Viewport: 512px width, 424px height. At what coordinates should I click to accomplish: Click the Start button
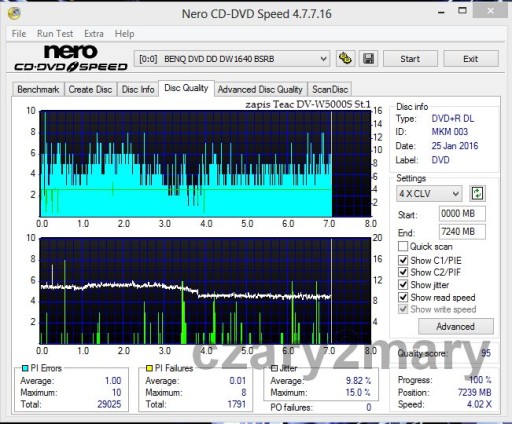click(x=410, y=59)
